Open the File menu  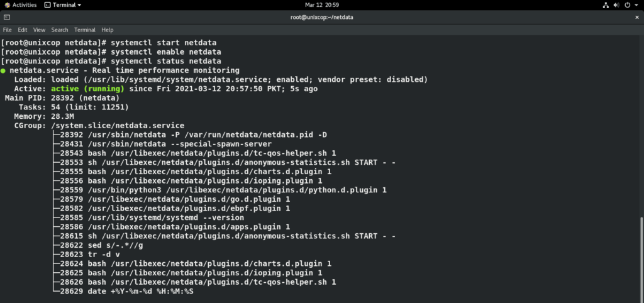pos(8,30)
